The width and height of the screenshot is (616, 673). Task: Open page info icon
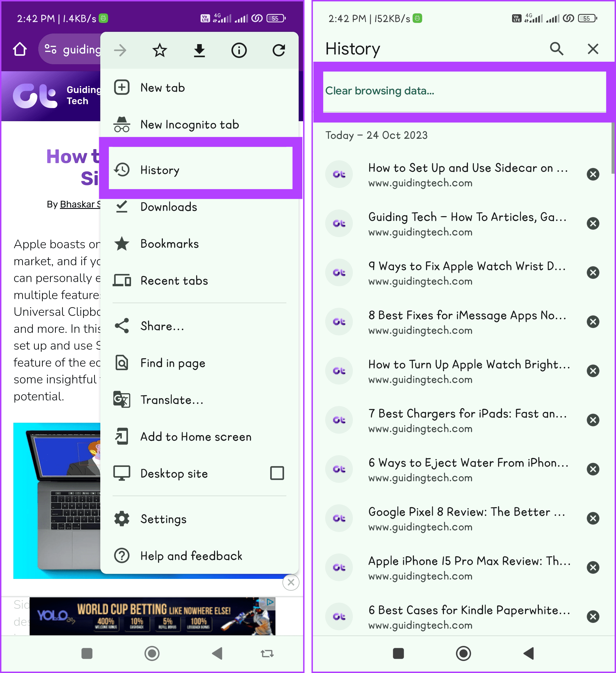click(x=239, y=51)
